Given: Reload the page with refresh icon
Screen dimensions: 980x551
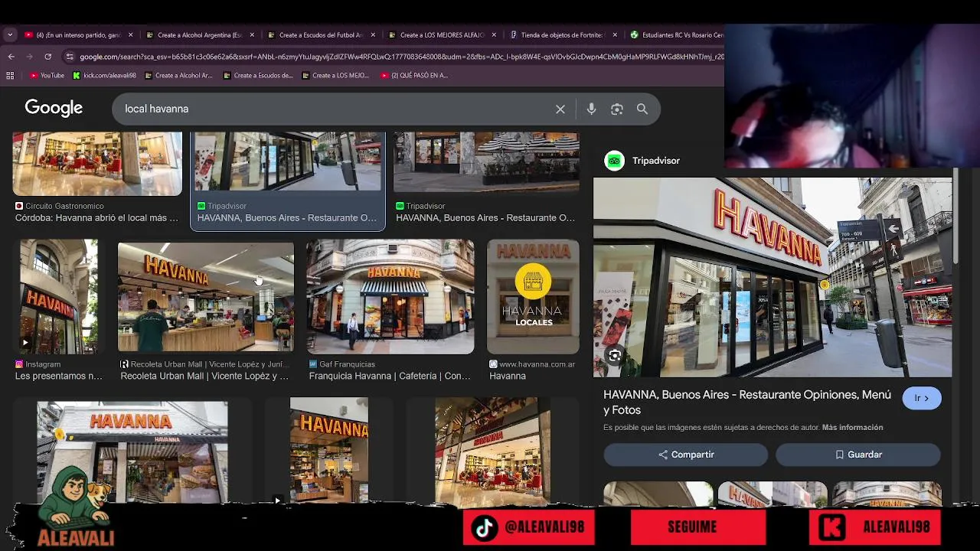Looking at the screenshot, I should pos(47,57).
